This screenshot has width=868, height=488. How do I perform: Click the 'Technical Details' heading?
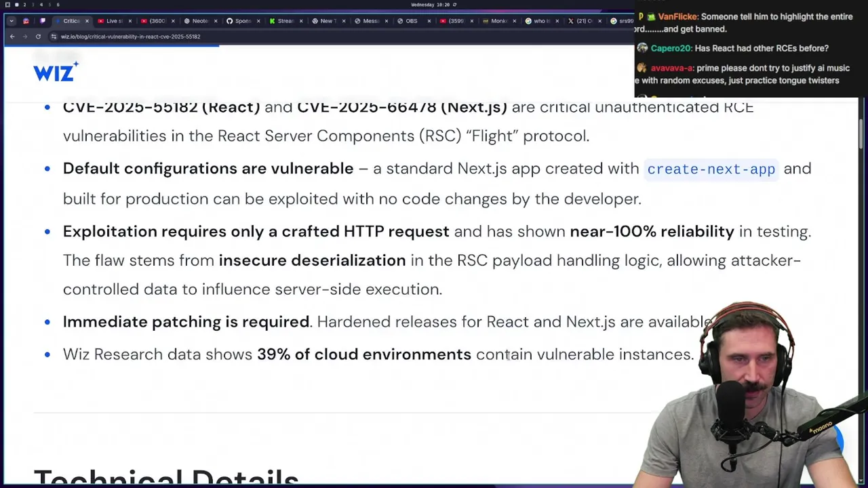point(166,477)
